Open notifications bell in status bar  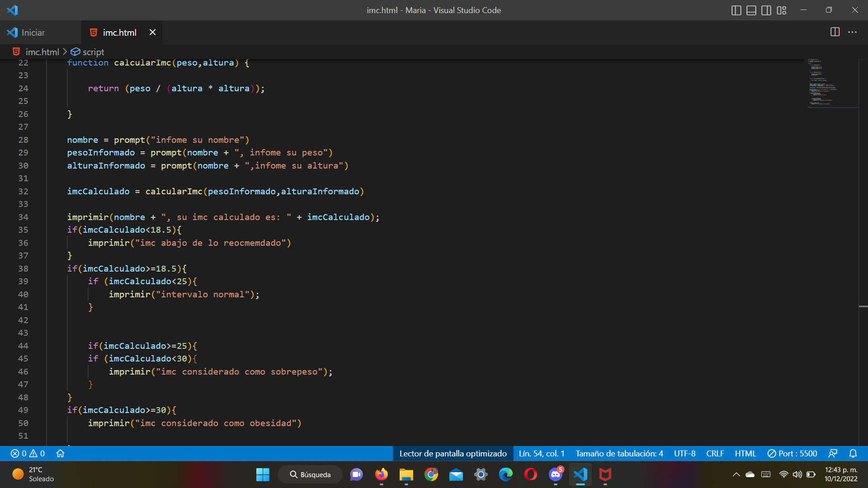pyautogui.click(x=853, y=453)
